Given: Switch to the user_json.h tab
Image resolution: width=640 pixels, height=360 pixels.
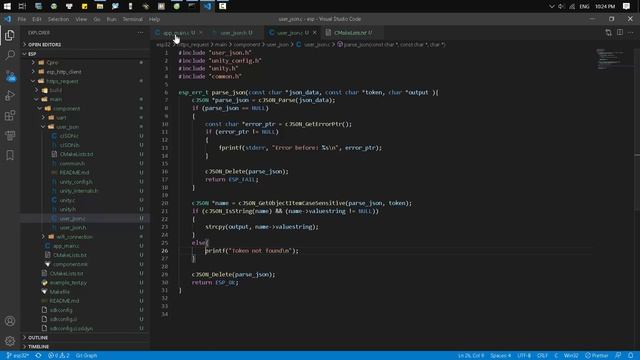Looking at the screenshot, I should pyautogui.click(x=236, y=33).
